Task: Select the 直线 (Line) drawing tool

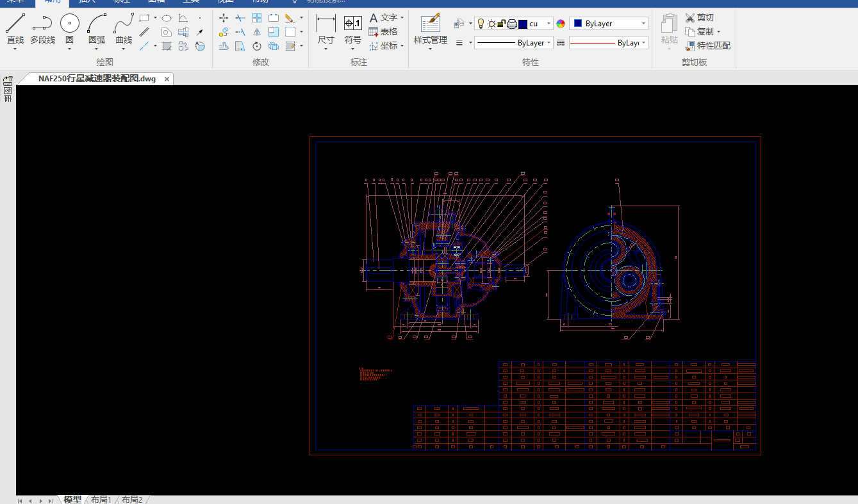Action: (x=15, y=24)
